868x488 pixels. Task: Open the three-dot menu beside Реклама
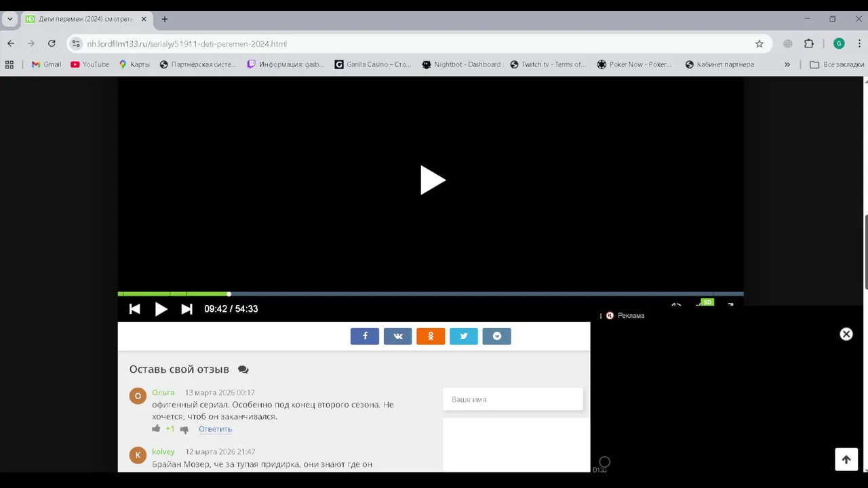(x=601, y=316)
